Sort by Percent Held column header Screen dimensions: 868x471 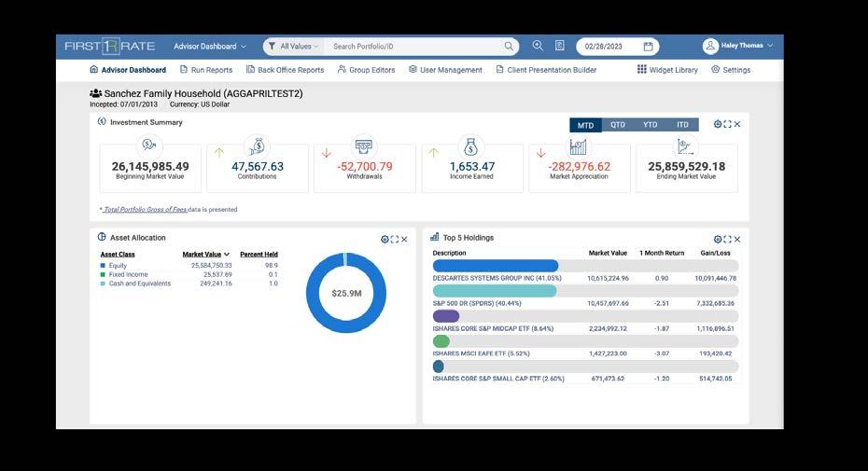[259, 255]
